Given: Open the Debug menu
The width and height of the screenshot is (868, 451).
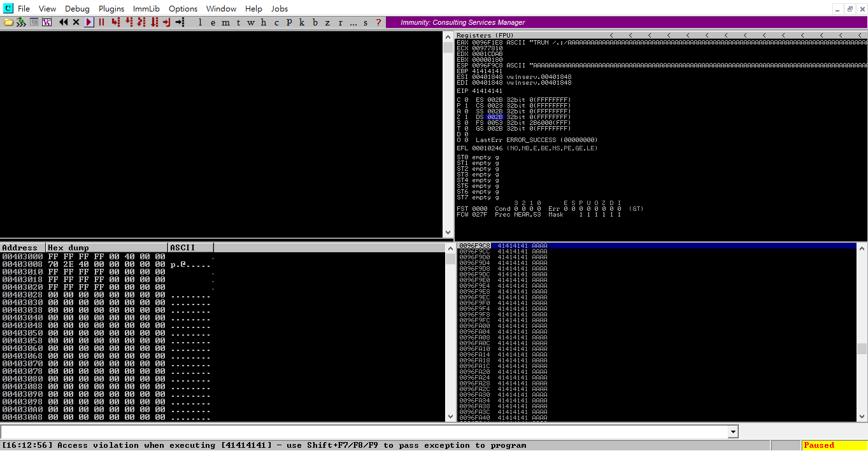Looking at the screenshot, I should 76,8.
